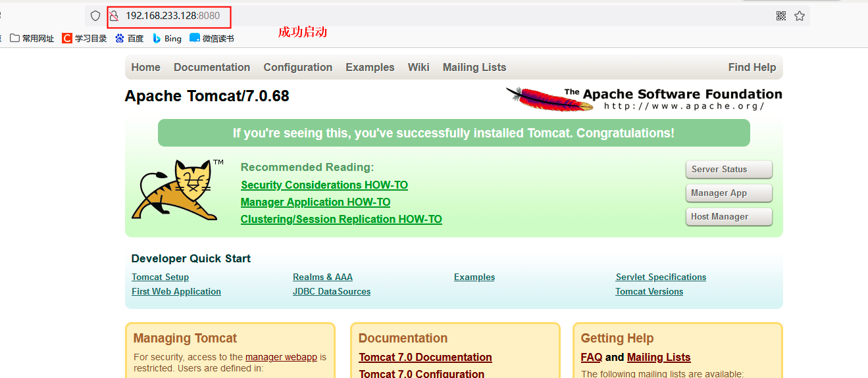Bookmark this page with the star icon

tap(800, 16)
